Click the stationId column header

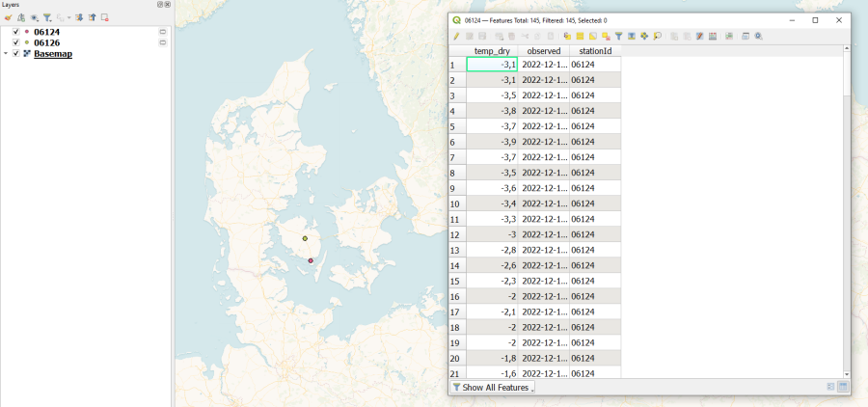[594, 50]
